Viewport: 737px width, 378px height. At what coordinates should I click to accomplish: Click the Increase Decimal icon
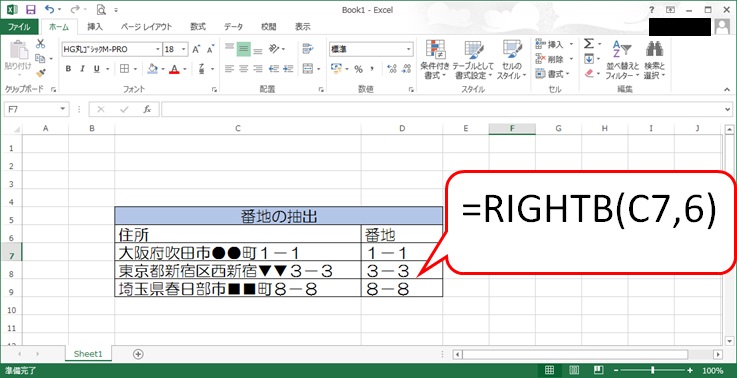click(392, 69)
